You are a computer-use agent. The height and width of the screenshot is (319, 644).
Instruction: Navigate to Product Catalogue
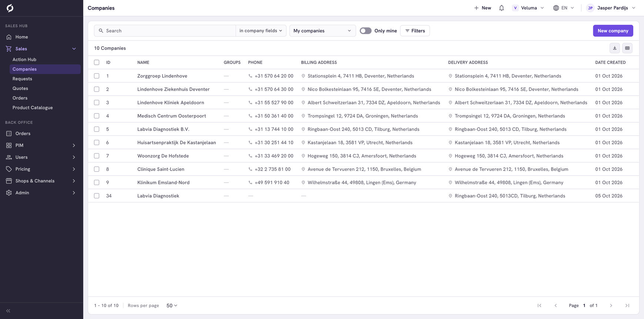click(x=33, y=108)
